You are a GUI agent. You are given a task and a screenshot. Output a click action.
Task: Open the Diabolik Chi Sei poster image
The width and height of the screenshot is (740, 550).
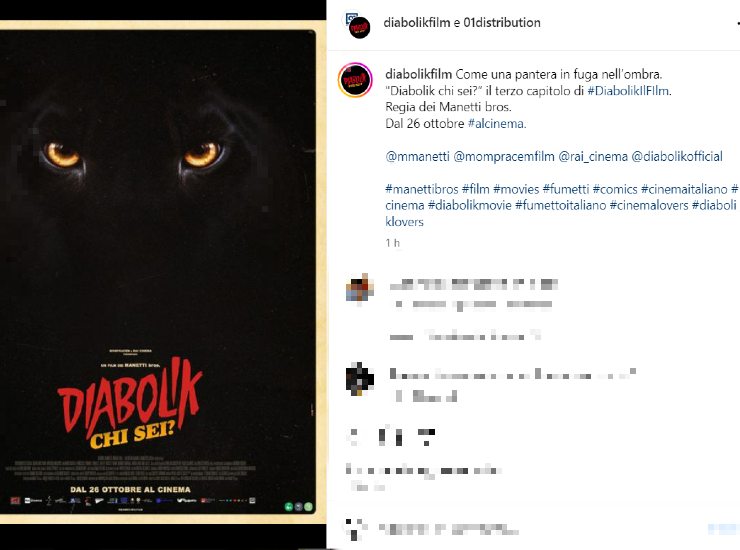158,271
